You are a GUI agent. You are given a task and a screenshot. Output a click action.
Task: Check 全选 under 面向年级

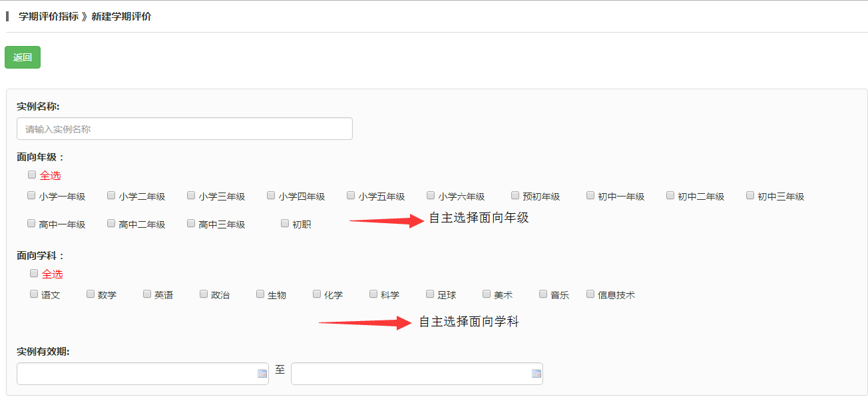coord(32,175)
